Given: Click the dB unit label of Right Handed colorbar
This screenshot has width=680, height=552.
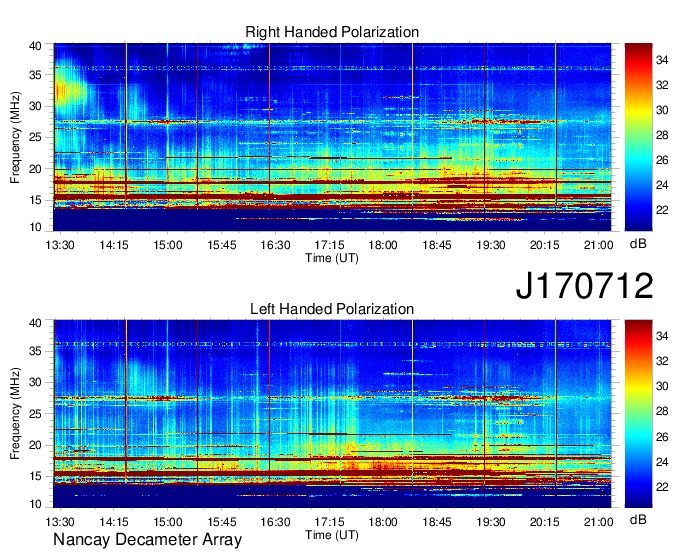Looking at the screenshot, I should click(638, 244).
